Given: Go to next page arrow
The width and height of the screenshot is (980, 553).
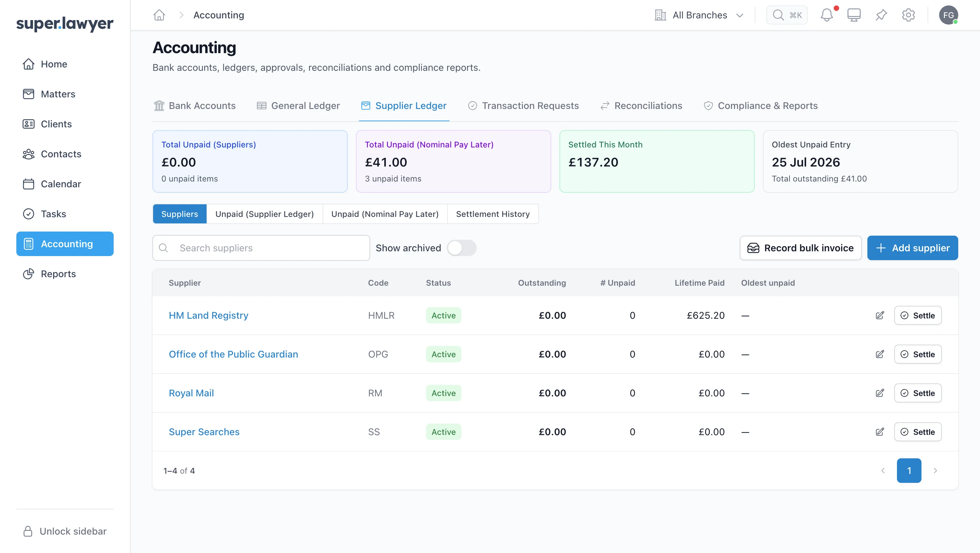Looking at the screenshot, I should pos(935,471).
